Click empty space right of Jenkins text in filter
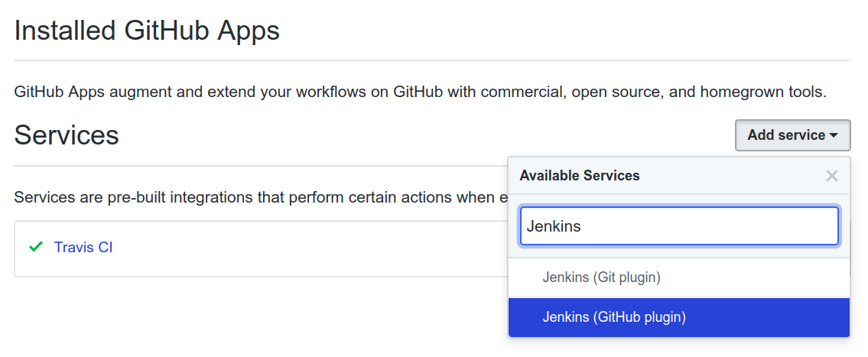This screenshot has width=868, height=357. (727, 226)
